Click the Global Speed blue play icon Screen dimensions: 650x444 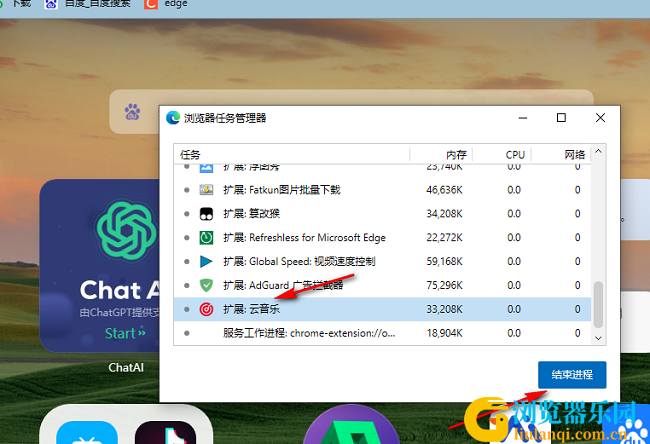pos(206,262)
